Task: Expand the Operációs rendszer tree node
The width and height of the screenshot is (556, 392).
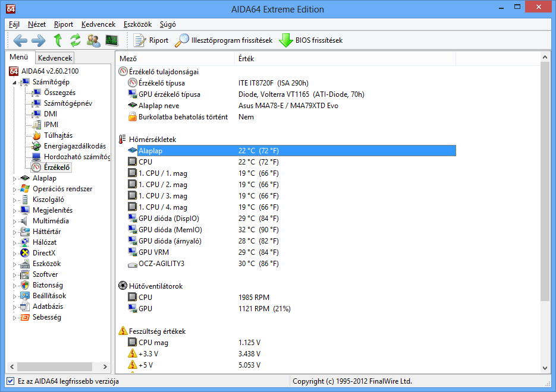Action: pyautogui.click(x=14, y=189)
